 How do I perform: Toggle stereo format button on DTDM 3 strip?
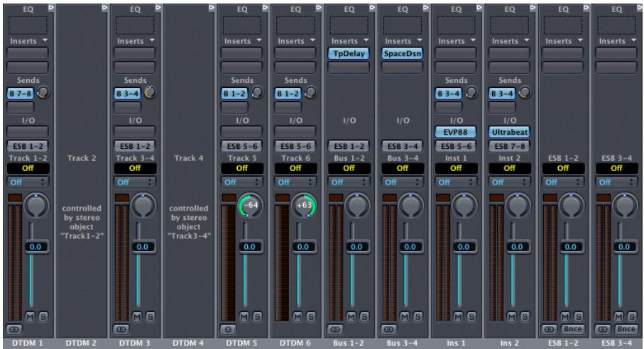point(121,329)
